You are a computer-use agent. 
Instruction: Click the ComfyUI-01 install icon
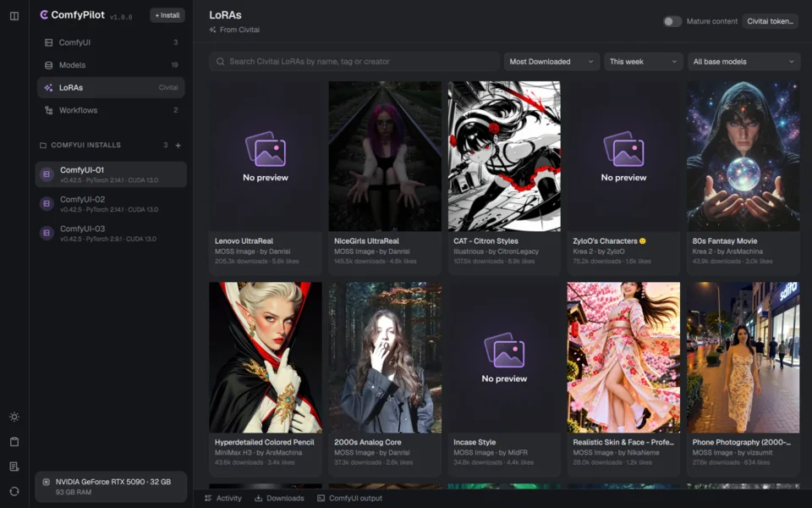(47, 174)
